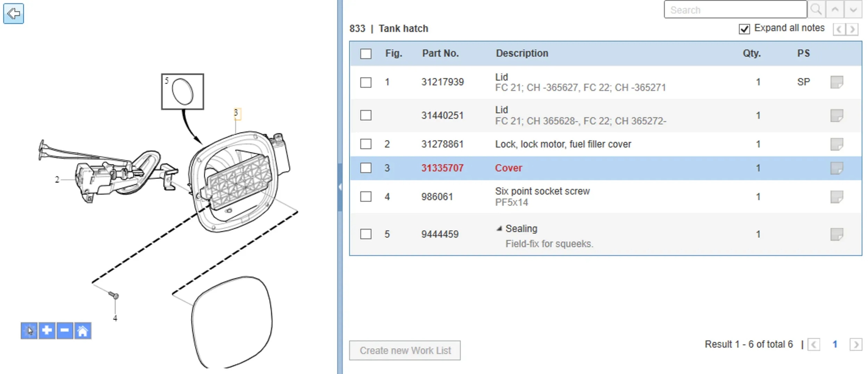Check the box for Sealing 9444459
The image size is (868, 374).
tap(366, 234)
